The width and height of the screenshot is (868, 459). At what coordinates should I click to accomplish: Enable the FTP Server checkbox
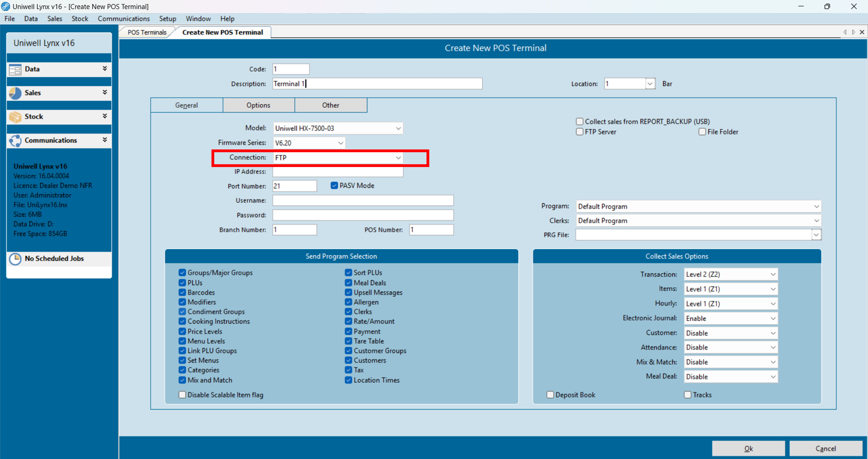coord(579,132)
